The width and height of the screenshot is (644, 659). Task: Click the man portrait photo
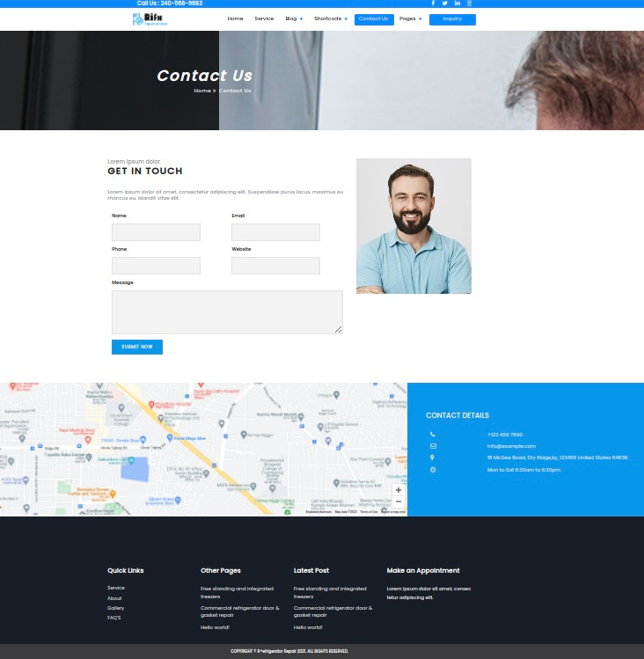coord(413,226)
